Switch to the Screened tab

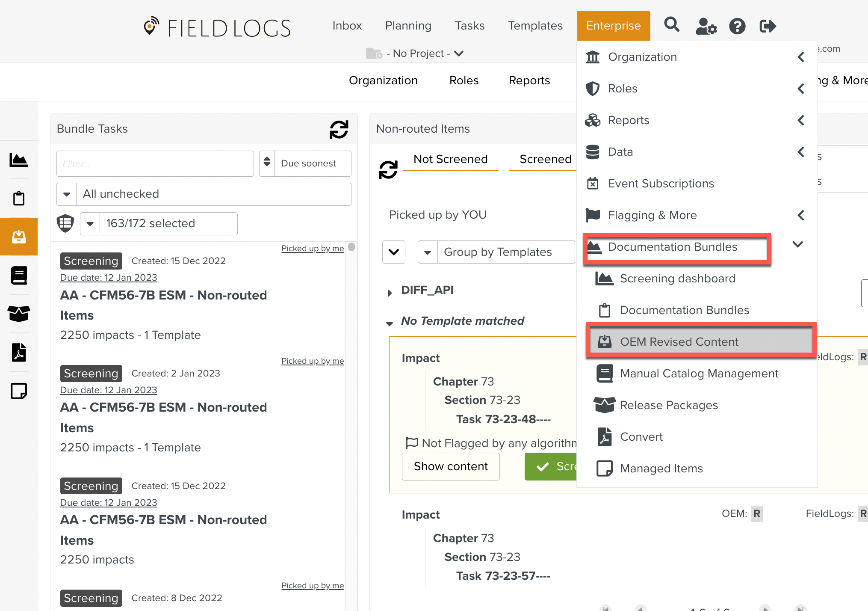[545, 159]
